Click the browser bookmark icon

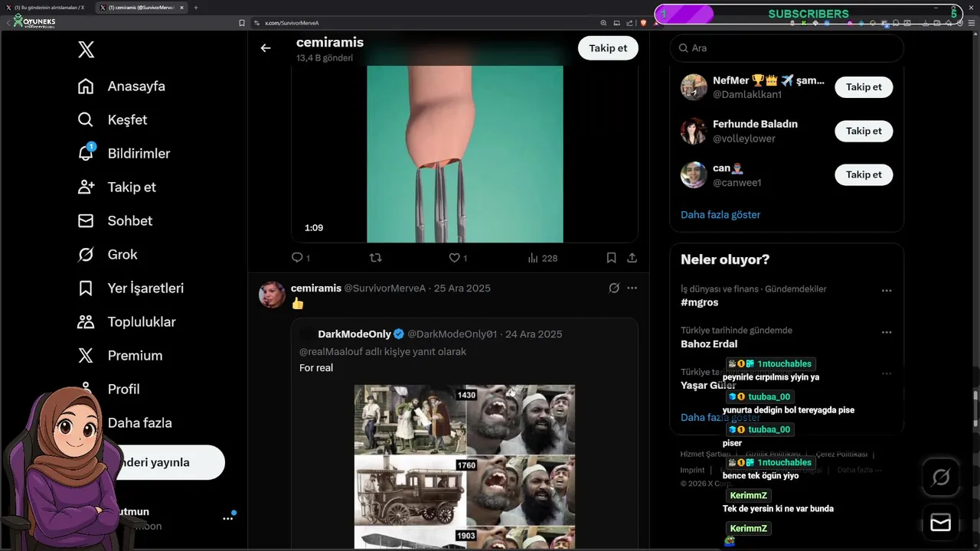(242, 23)
